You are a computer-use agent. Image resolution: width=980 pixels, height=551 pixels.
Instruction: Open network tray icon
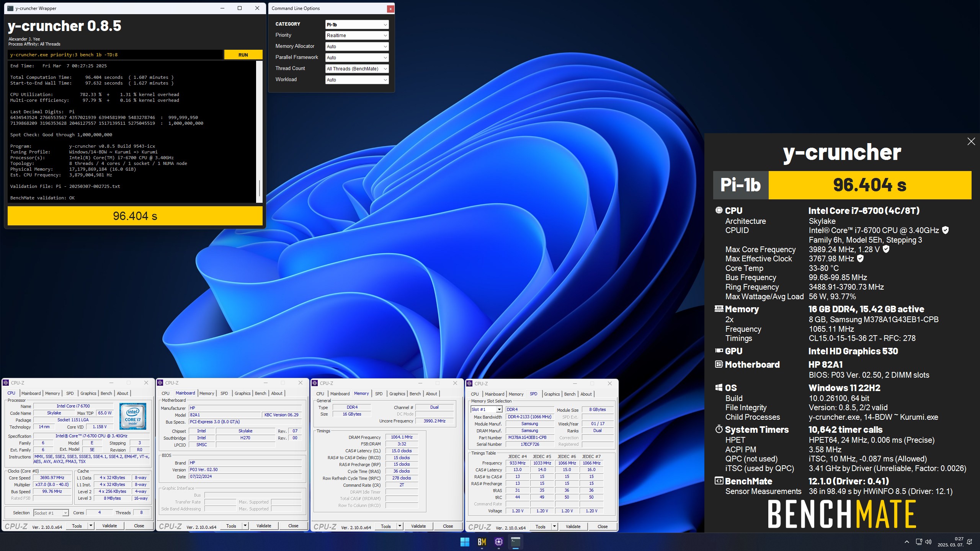coord(919,542)
